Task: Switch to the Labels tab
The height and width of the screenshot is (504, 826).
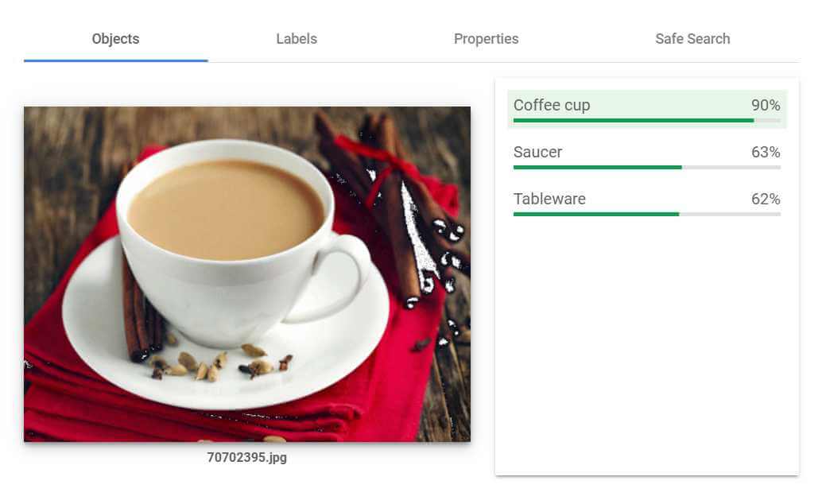Action: [296, 39]
